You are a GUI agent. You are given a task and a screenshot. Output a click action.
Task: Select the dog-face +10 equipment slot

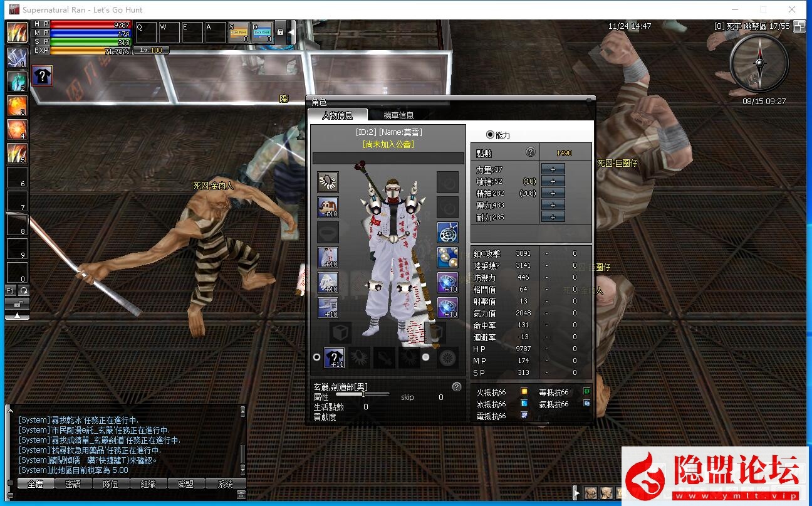(328, 207)
